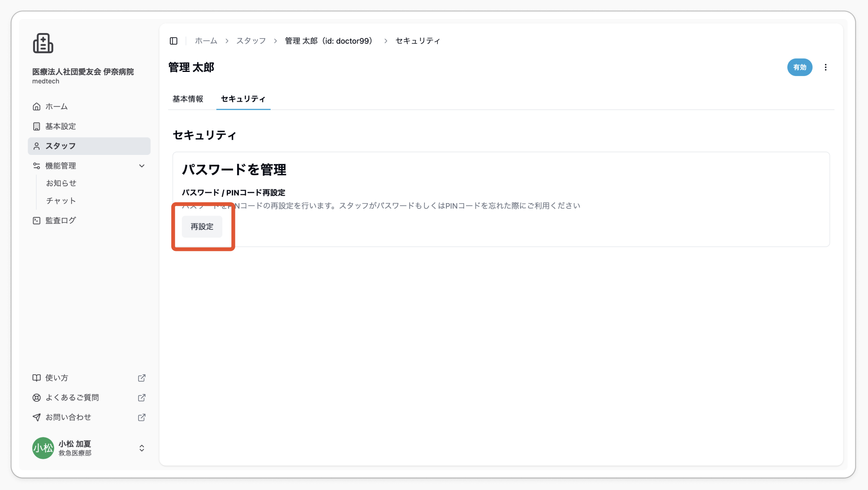This screenshot has width=868, height=490.
Task: Open 監査ログ in the sidebar
Action: click(89, 221)
